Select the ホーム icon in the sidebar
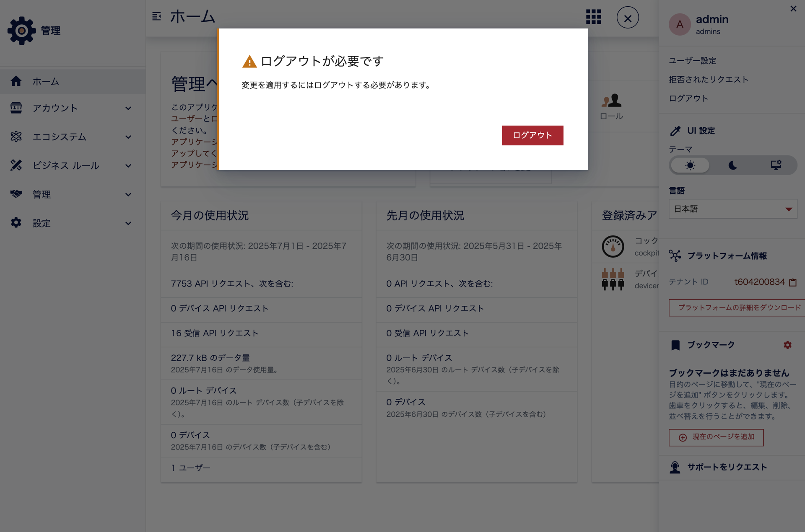 click(17, 81)
